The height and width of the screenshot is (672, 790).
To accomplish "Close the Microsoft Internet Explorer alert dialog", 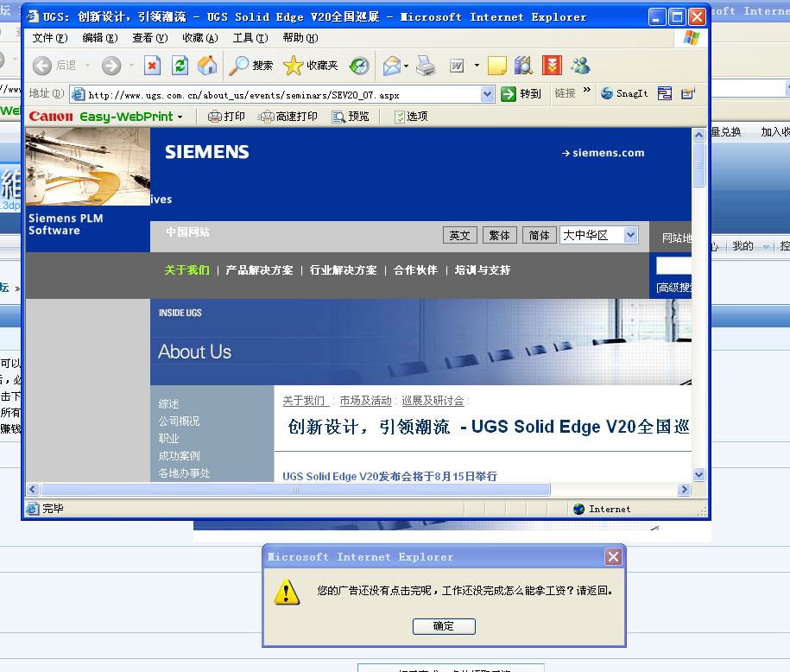I will point(613,557).
